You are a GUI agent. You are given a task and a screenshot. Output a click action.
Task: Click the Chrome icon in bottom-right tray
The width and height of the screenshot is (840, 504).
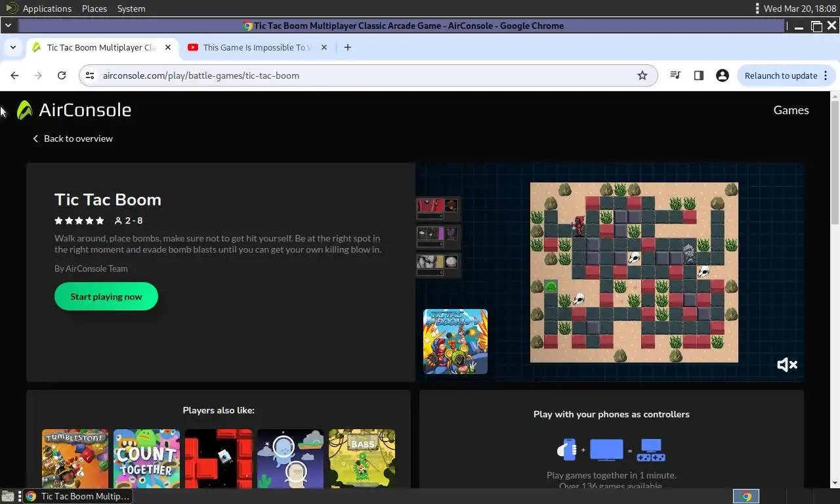(746, 496)
